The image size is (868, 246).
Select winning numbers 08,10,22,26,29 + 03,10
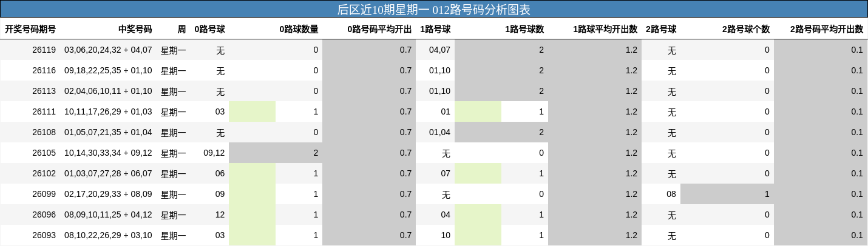(x=108, y=235)
